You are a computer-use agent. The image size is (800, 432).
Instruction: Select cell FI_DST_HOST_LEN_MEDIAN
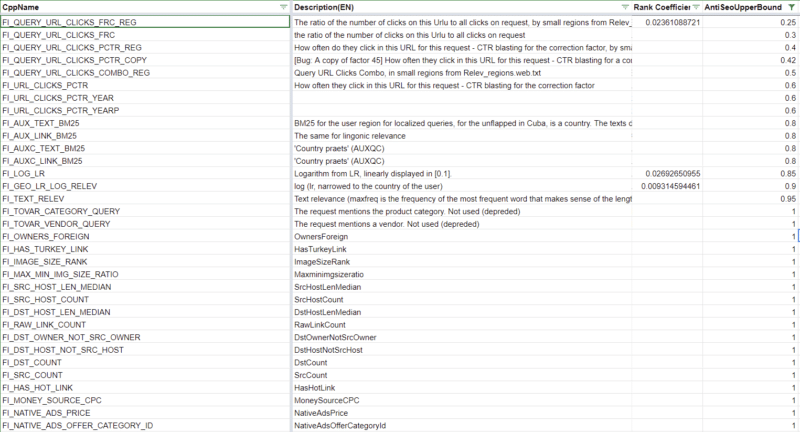[x=145, y=312]
